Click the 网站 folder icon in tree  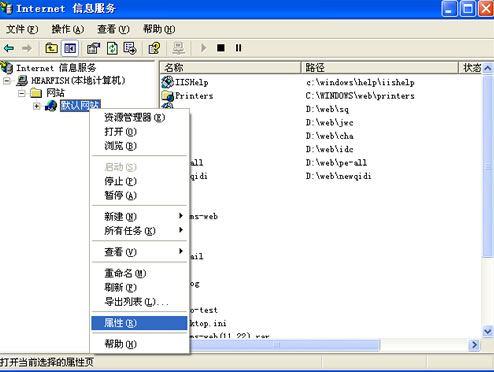[x=36, y=93]
